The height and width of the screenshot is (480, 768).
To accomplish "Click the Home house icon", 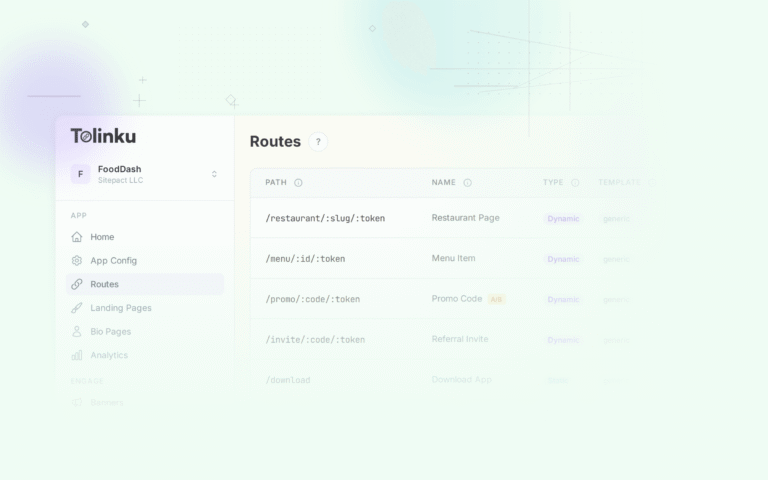I will click(x=77, y=237).
